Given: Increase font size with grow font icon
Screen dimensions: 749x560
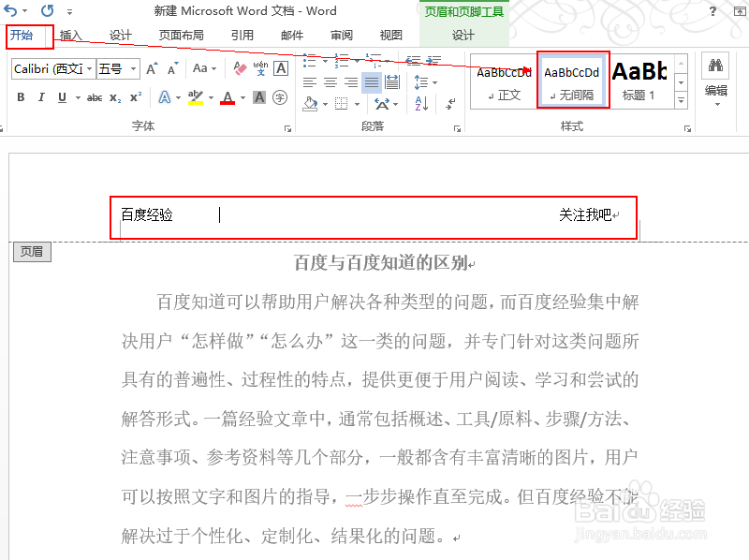Looking at the screenshot, I should [x=152, y=68].
